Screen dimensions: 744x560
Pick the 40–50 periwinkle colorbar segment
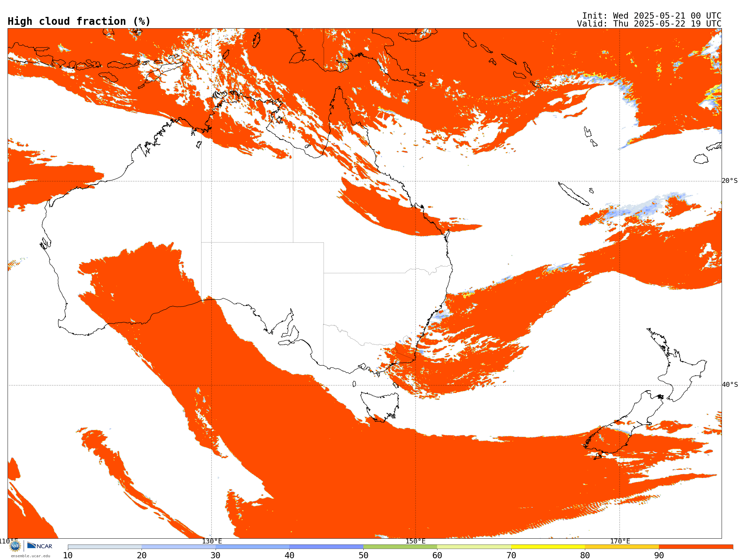click(x=326, y=547)
